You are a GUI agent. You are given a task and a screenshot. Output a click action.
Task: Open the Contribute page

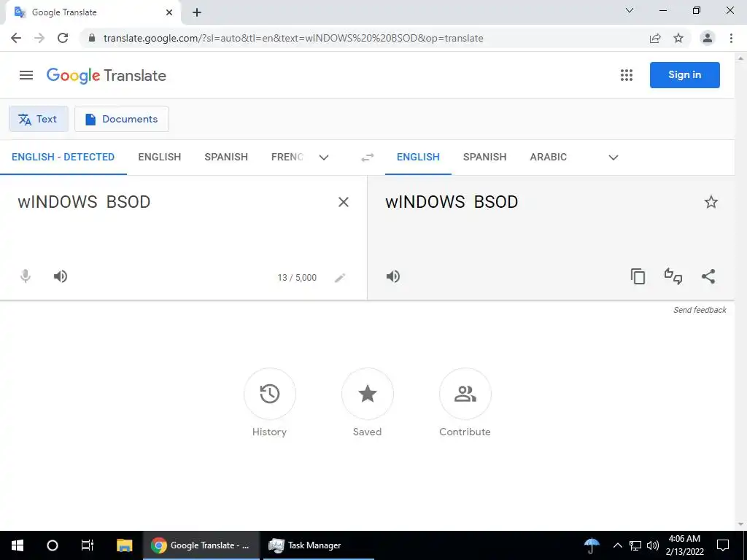[465, 394]
